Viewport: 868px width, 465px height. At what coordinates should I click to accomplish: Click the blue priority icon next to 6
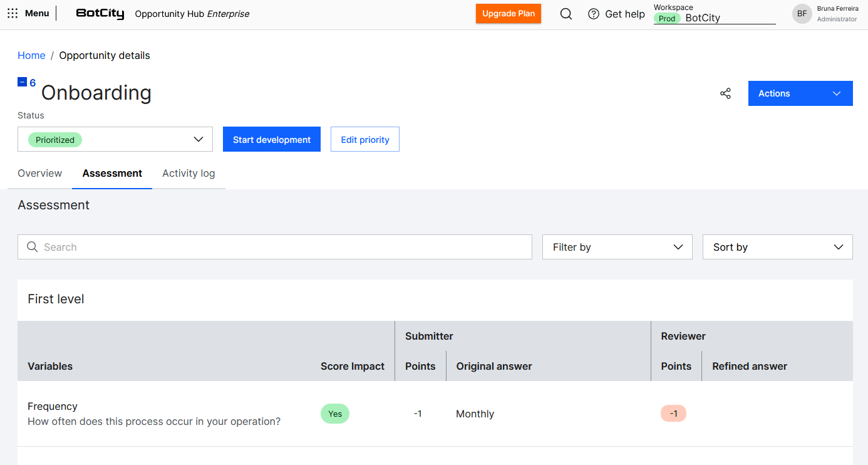[22, 82]
